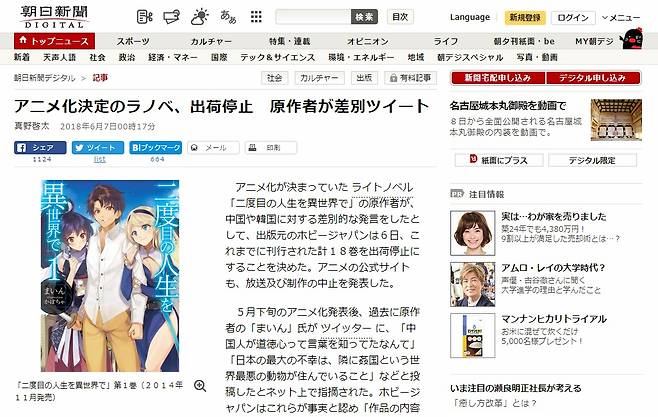The width and height of the screenshot is (658, 417).
Task: Click the smiling woman ad thumbnail
Action: pos(473,233)
